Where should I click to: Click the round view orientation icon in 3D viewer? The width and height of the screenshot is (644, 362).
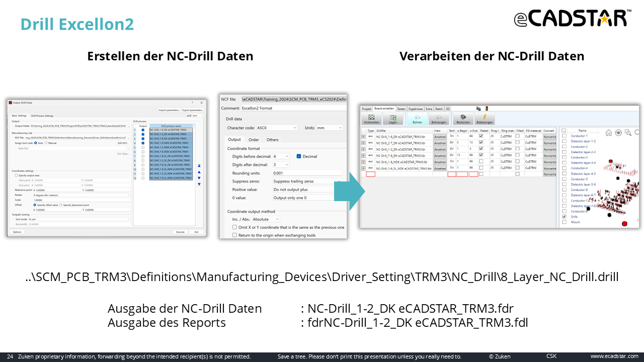pyautogui.click(x=618, y=132)
